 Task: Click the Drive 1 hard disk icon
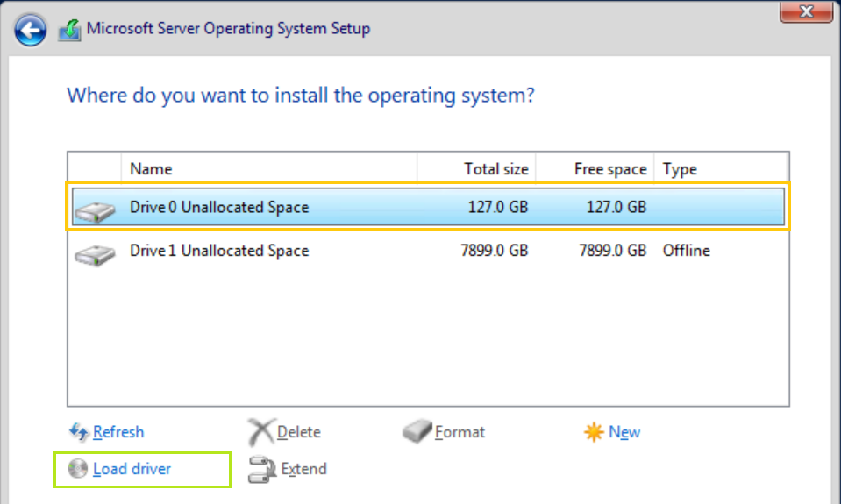[x=95, y=253]
